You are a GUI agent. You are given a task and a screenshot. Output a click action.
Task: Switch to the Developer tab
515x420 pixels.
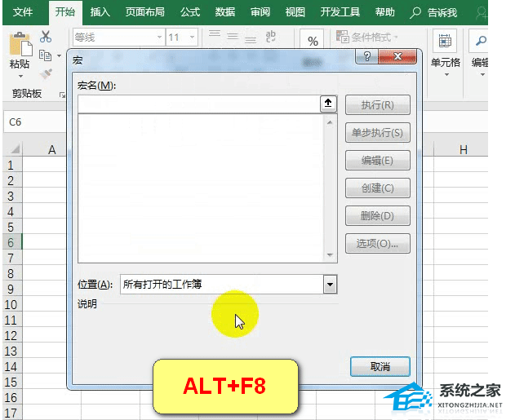click(340, 12)
